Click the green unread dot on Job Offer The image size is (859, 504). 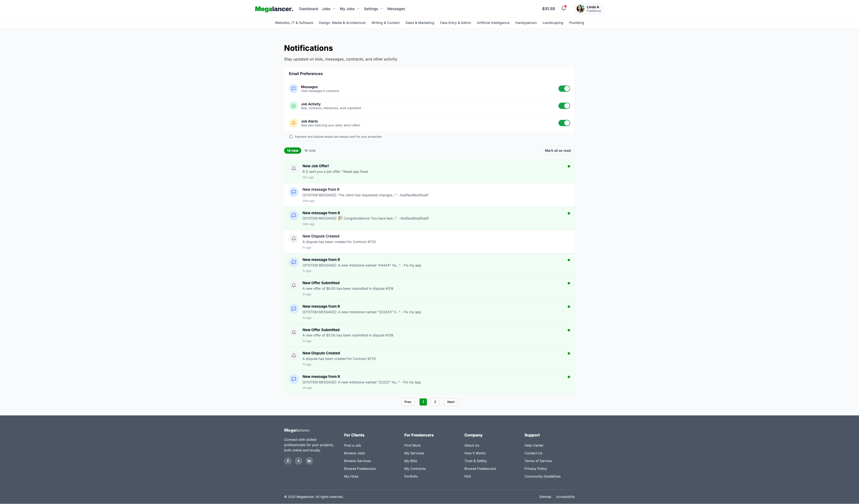point(569,167)
